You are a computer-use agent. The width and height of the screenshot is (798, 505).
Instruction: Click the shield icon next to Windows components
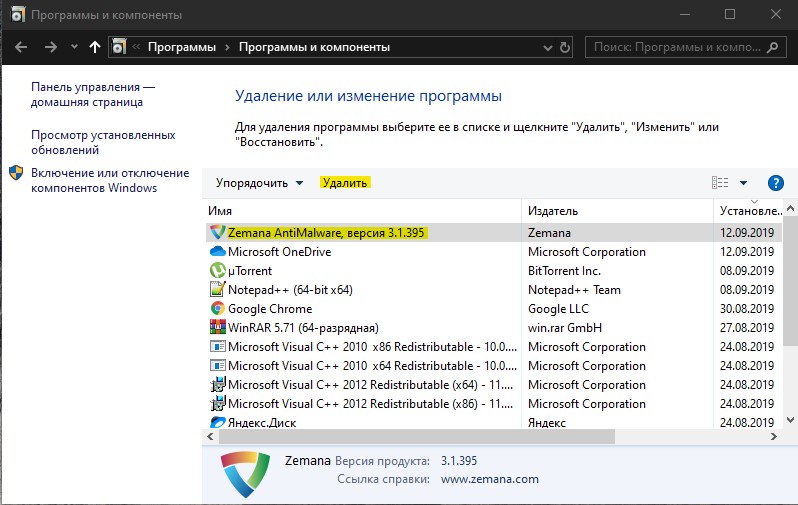16,173
